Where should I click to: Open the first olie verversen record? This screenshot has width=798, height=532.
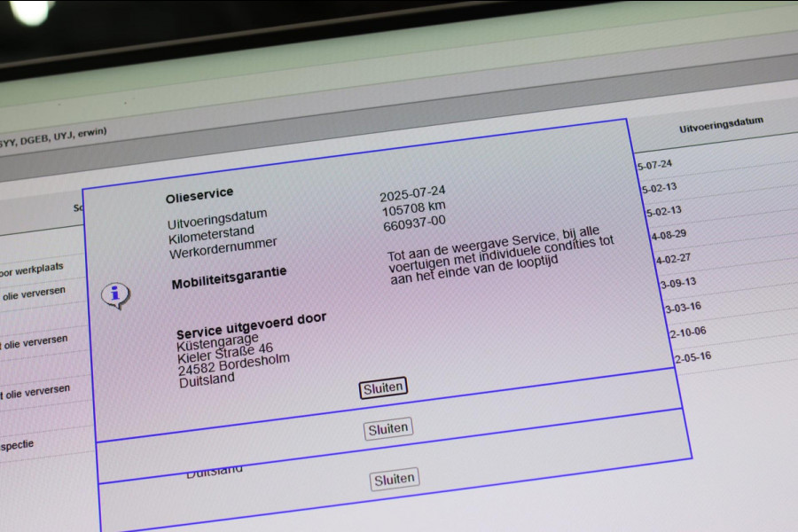(x=34, y=291)
